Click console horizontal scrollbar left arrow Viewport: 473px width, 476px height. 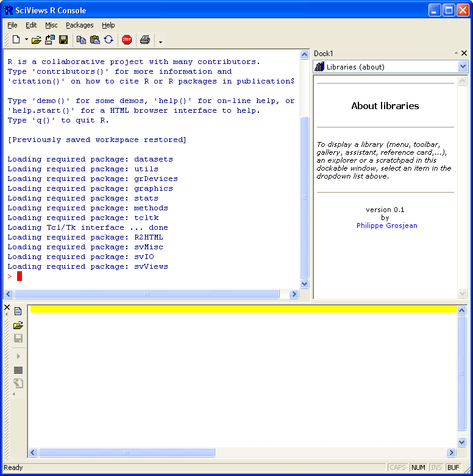8,294
